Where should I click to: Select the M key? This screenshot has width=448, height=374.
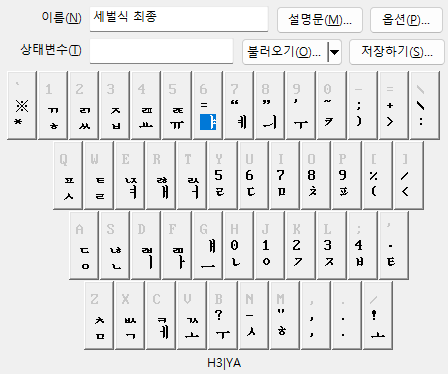pos(285,315)
